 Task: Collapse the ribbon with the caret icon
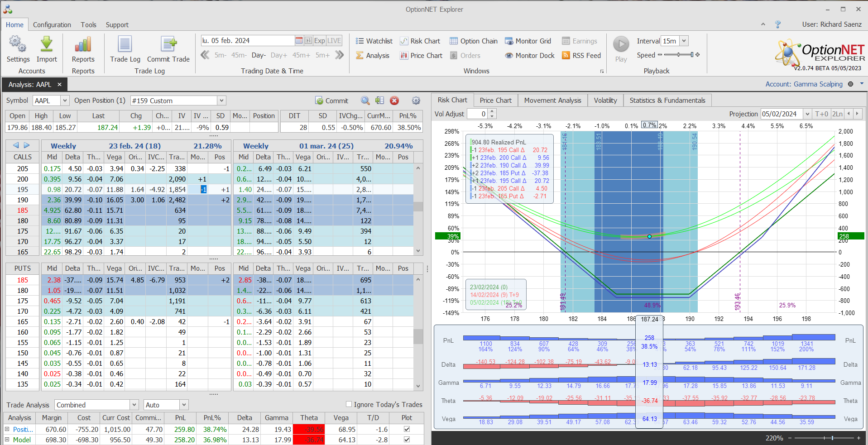[x=763, y=24]
